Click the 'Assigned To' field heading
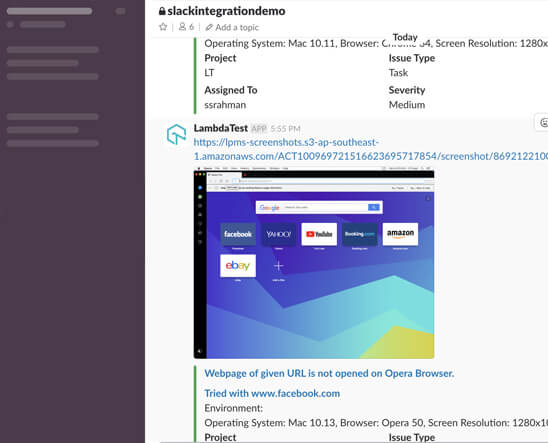This screenshot has width=548, height=443. [231, 90]
